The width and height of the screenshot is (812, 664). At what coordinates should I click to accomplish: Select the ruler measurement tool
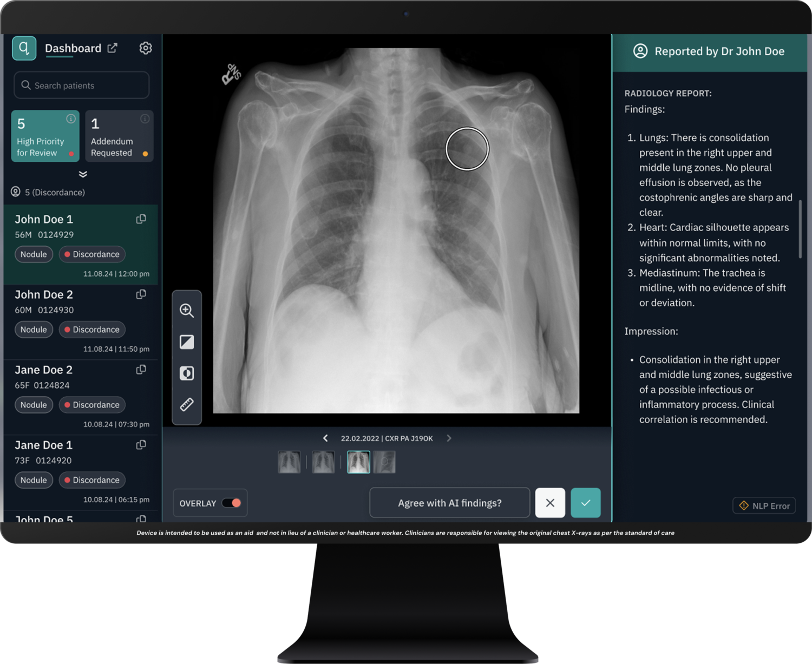click(x=187, y=404)
